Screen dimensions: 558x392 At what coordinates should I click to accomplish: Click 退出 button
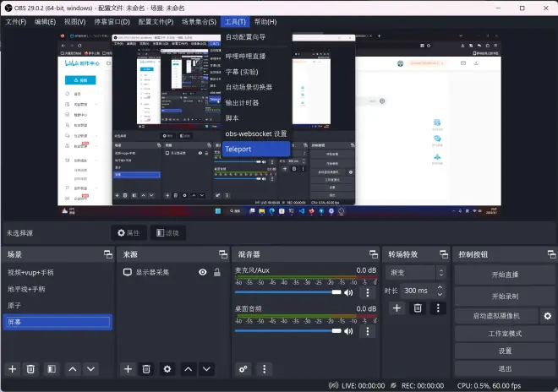tap(505, 368)
